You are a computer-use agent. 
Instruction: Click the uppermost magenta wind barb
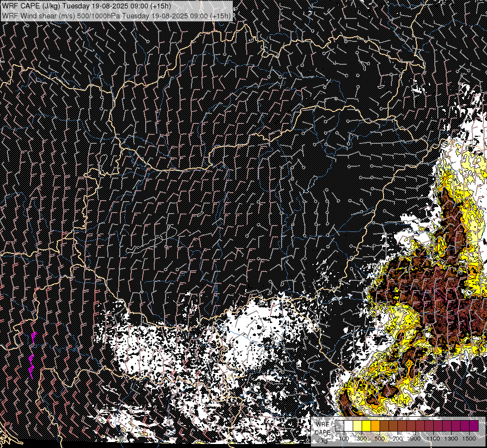pyautogui.click(x=33, y=338)
